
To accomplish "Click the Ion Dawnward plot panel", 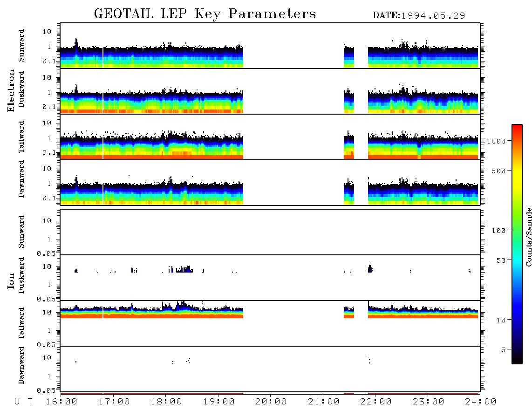I will [x=270, y=369].
